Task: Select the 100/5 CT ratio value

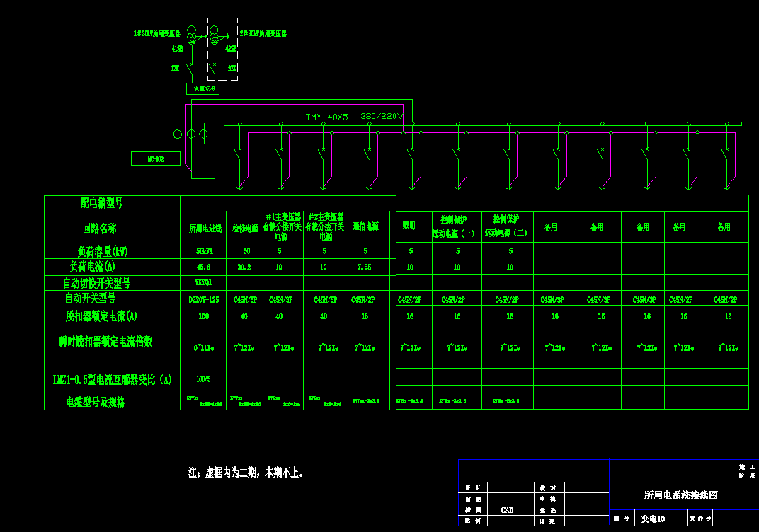Action: [x=203, y=379]
